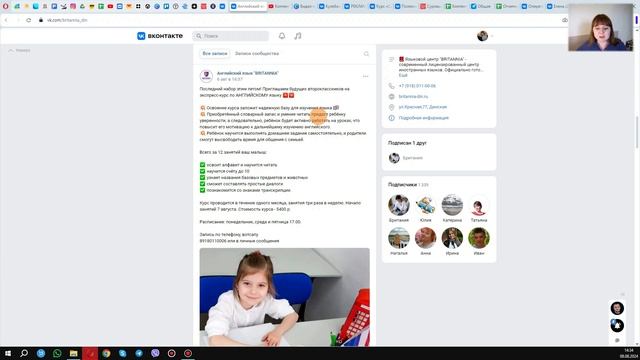Click the cloud icon in address bar

click(565, 20)
